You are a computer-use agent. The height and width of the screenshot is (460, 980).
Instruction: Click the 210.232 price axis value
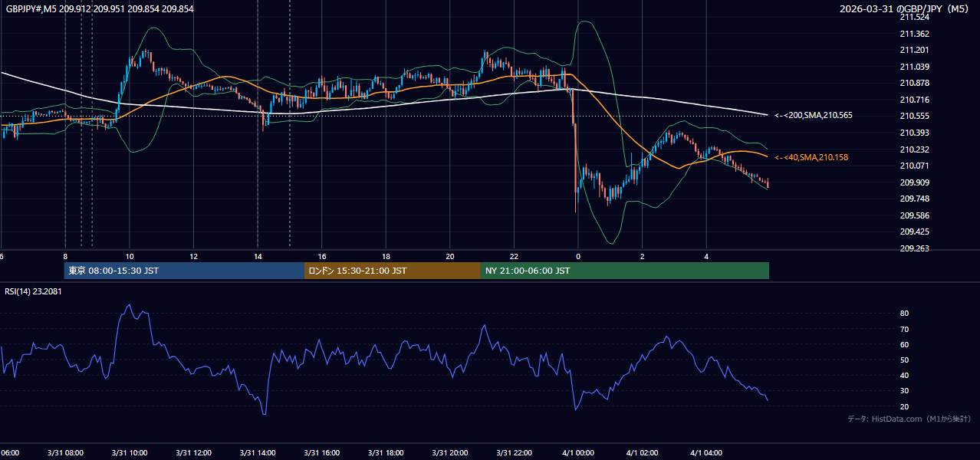[x=914, y=149]
